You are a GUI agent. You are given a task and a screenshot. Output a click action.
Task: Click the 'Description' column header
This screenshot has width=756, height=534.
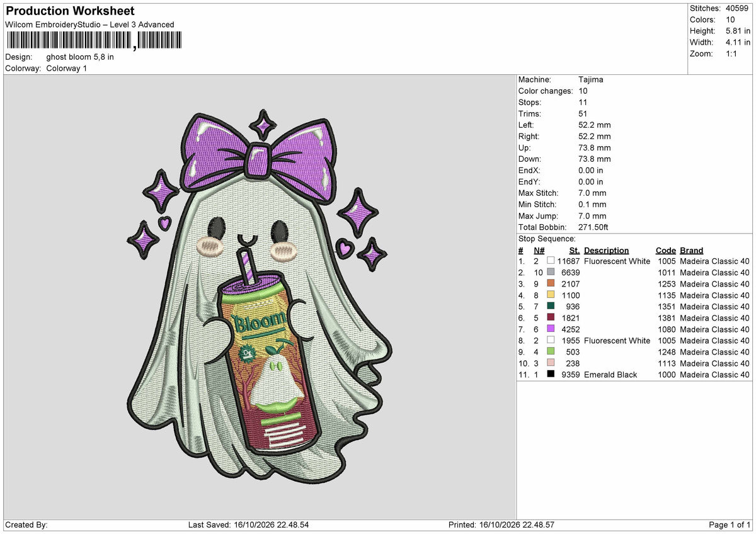[606, 250]
